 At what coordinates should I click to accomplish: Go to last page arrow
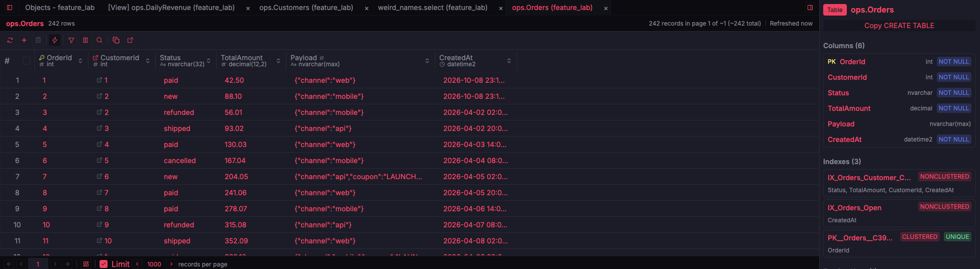(x=67, y=264)
